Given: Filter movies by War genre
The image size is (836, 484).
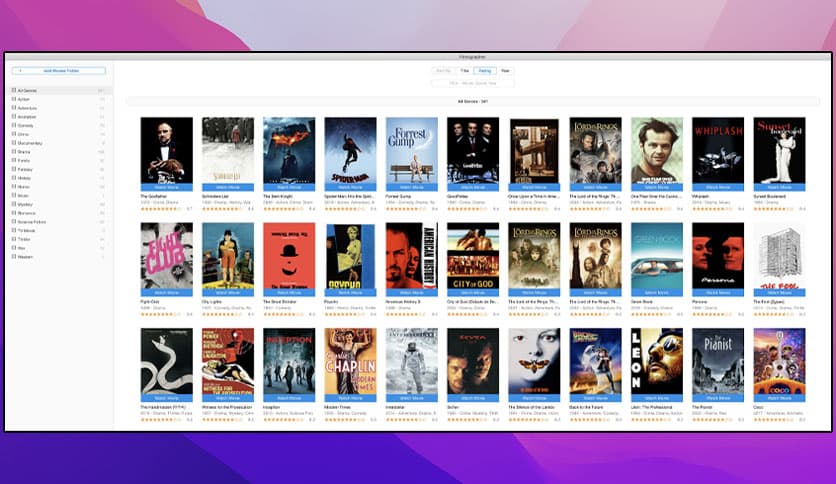Looking at the screenshot, I should click(x=58, y=248).
